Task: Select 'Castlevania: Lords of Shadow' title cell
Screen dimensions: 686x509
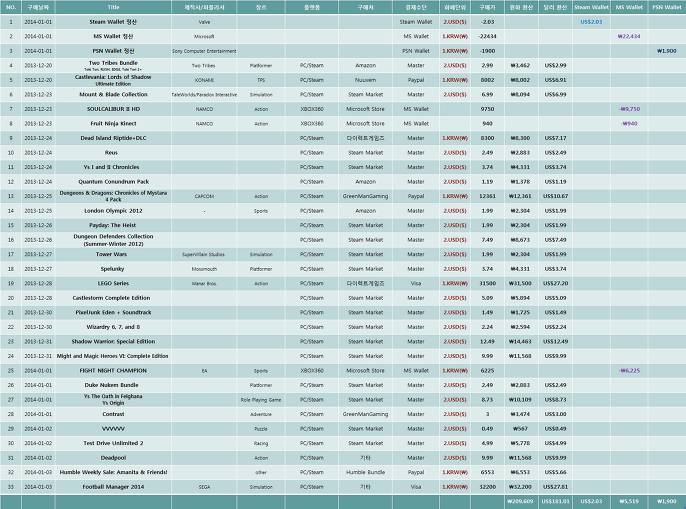Action: pos(113,80)
